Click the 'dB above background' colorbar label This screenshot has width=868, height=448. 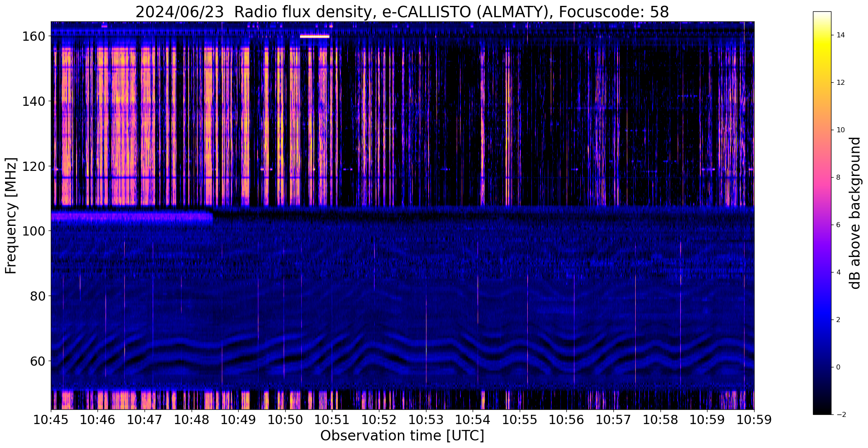coord(855,213)
